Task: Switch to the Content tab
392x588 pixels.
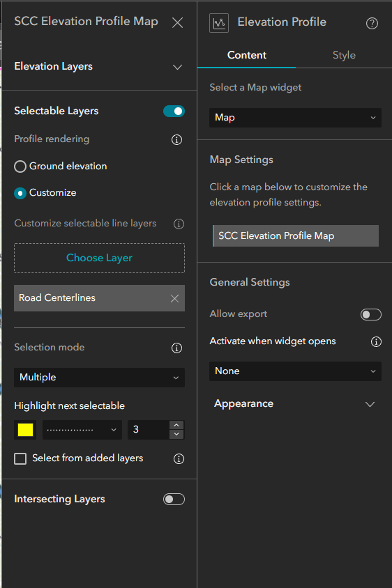Action: 247,55
